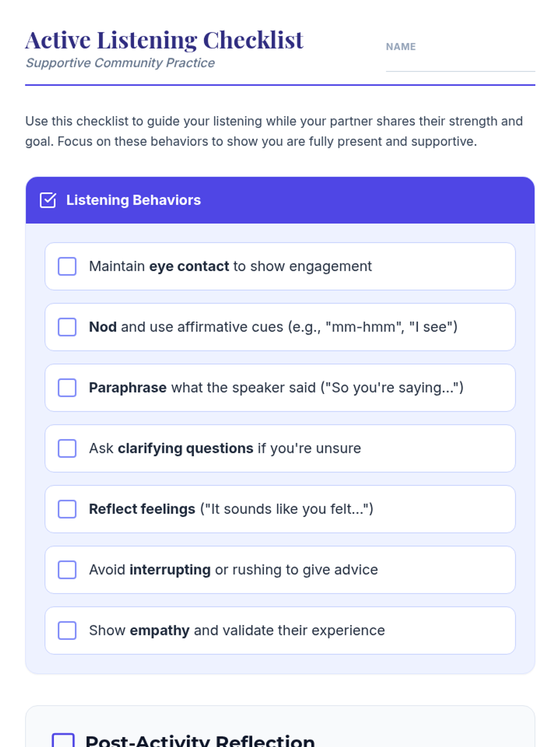Click the Listening Behaviors header text
This screenshot has width=560, height=747.
(x=133, y=200)
